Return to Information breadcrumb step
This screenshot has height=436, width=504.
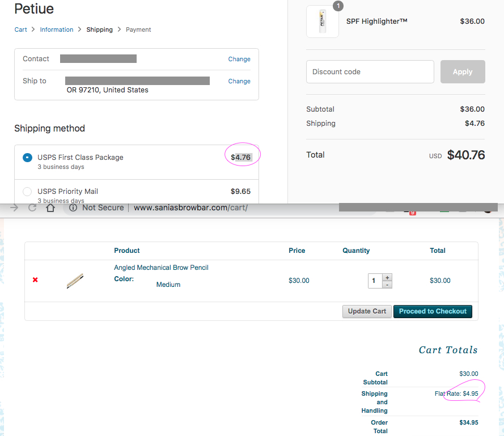(56, 29)
